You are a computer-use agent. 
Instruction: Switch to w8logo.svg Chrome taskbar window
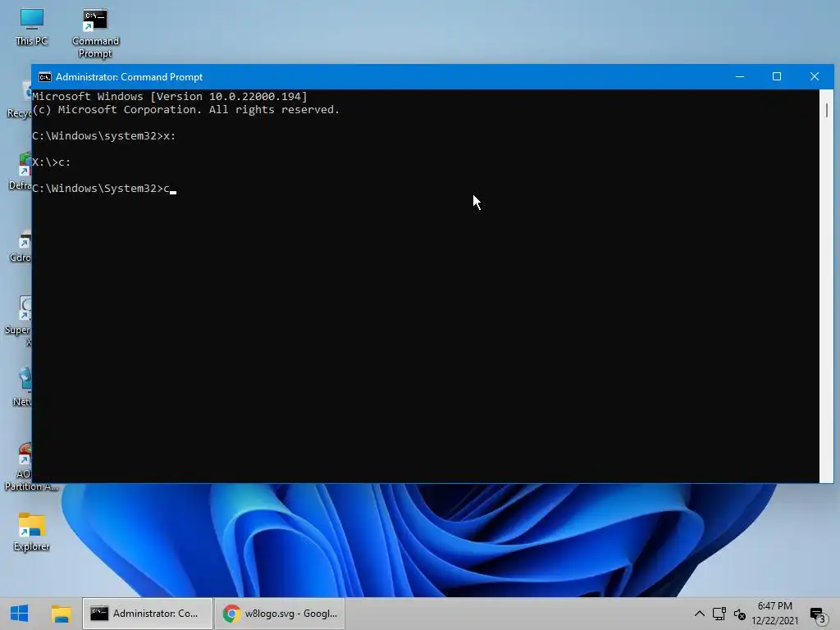click(280, 614)
